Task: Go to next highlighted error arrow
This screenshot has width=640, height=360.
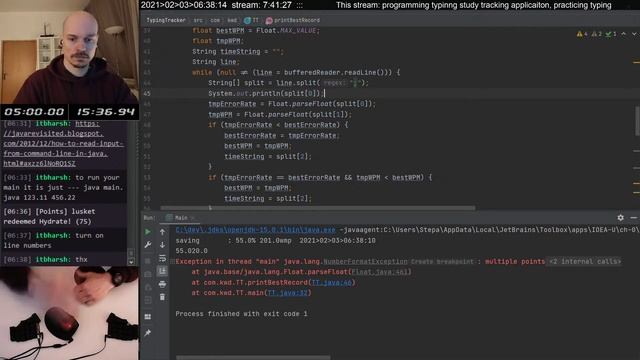Action: coord(634,34)
